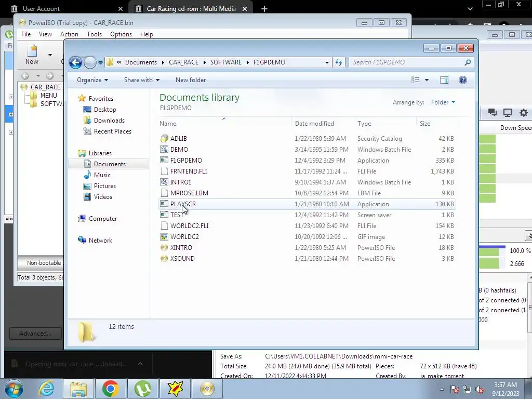532x399 pixels.
Task: Sort by Date modified column header
Action: click(x=314, y=124)
